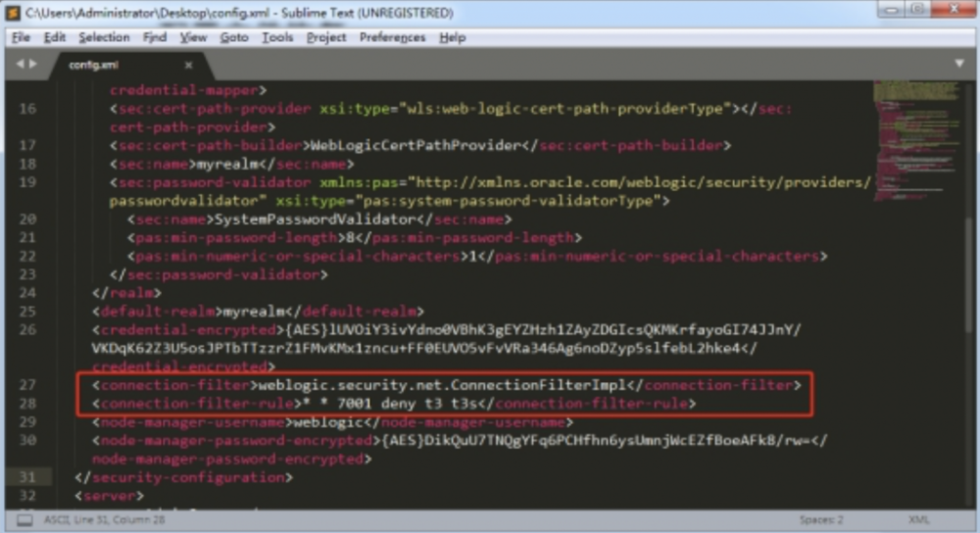Click line number 28 in gutter
The image size is (980, 533).
27,403
